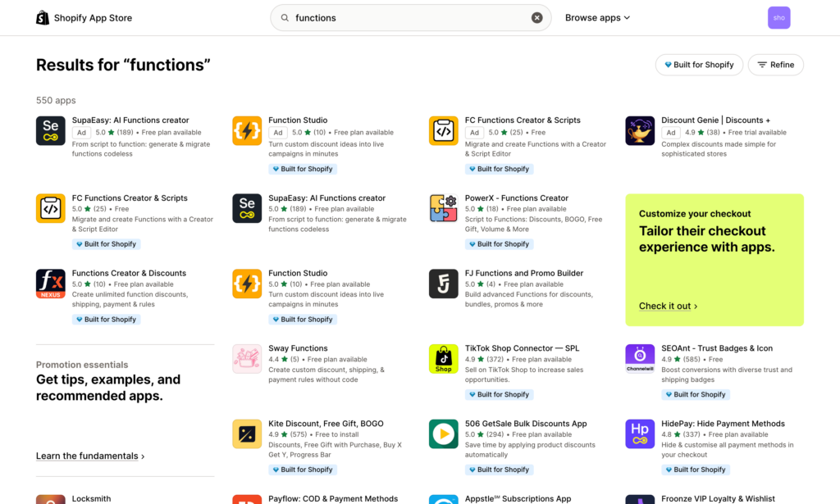
Task: Open the Refine filter button
Action: click(x=776, y=65)
